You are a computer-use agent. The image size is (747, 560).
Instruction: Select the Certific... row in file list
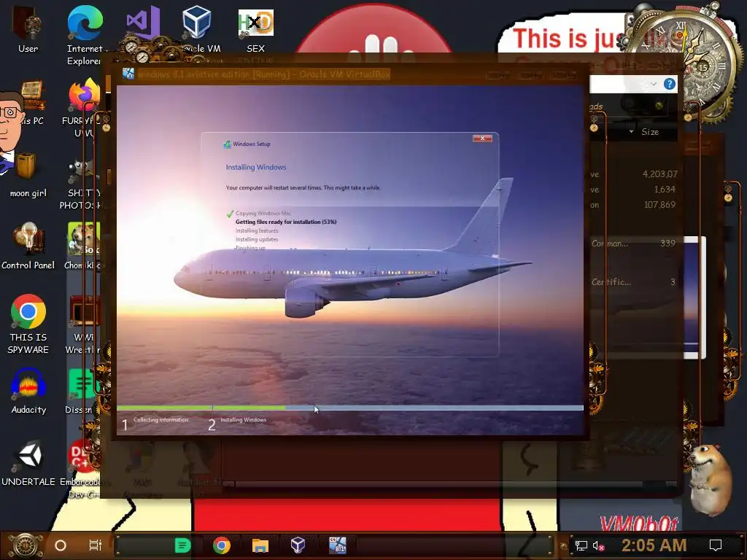click(634, 282)
